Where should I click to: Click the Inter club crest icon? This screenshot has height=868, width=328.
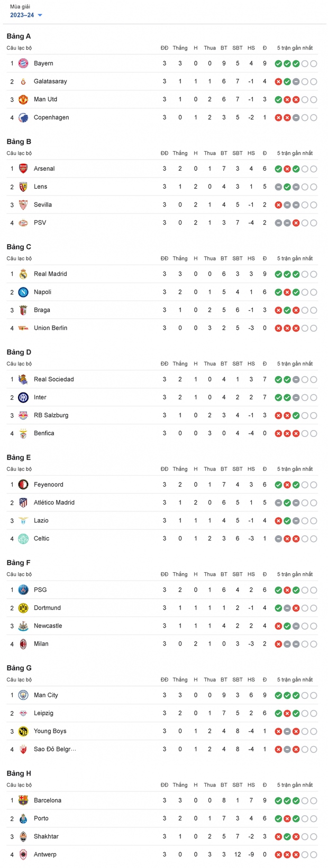[23, 397]
